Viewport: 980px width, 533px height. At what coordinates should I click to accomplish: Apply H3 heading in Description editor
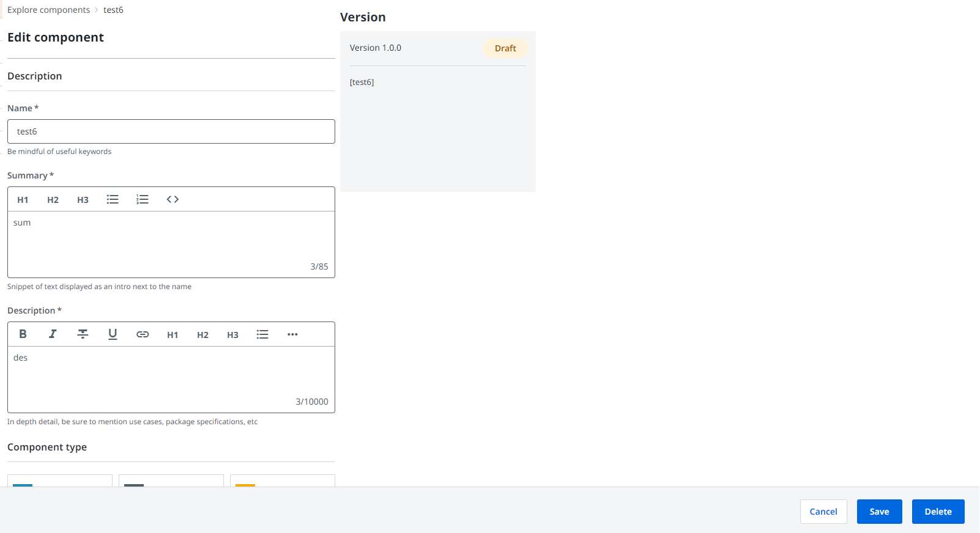click(232, 335)
